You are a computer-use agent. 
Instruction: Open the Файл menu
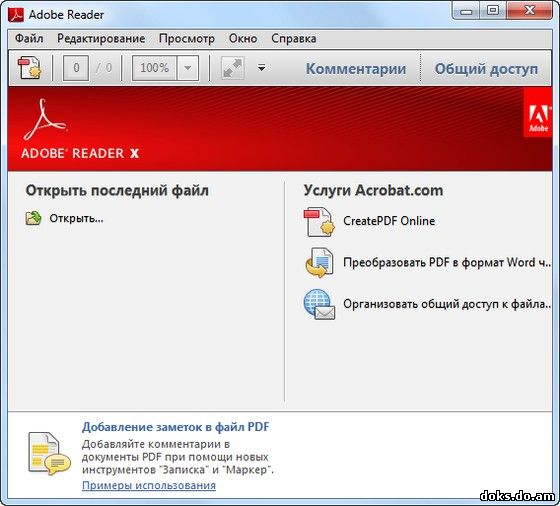pyautogui.click(x=29, y=38)
